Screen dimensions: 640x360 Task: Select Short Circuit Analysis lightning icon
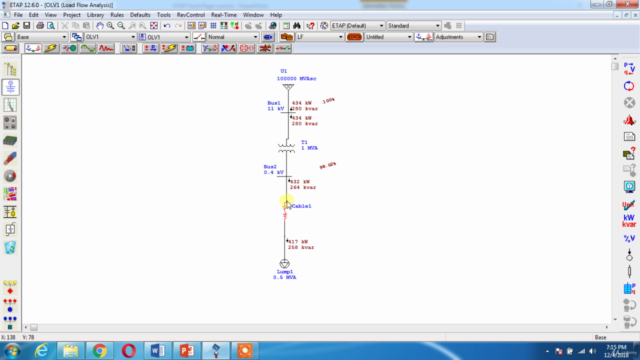51,48
